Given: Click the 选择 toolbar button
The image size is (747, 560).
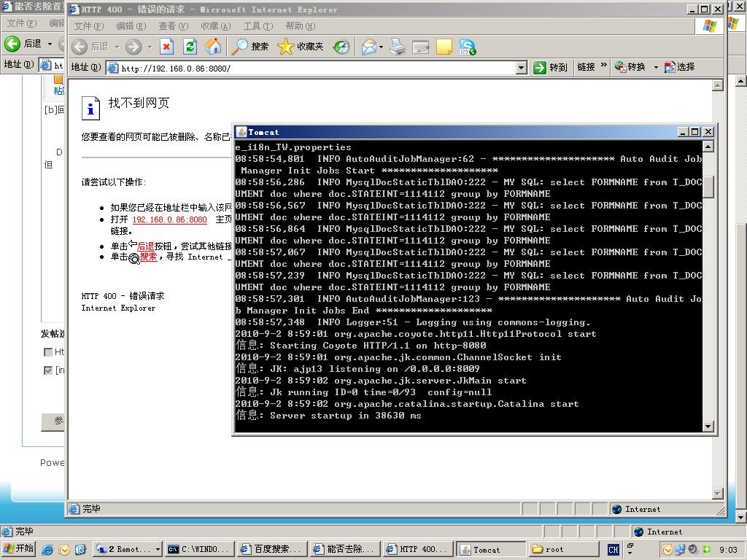Looking at the screenshot, I should click(x=680, y=67).
